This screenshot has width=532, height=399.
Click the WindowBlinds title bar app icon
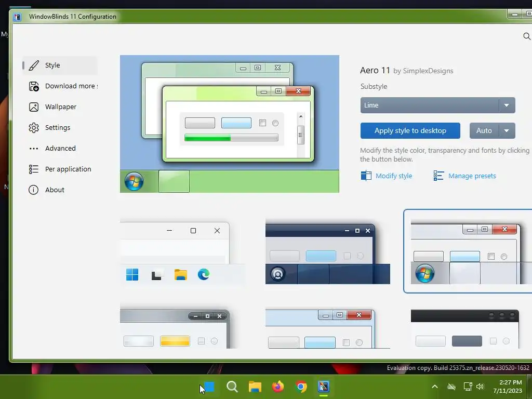tap(17, 17)
